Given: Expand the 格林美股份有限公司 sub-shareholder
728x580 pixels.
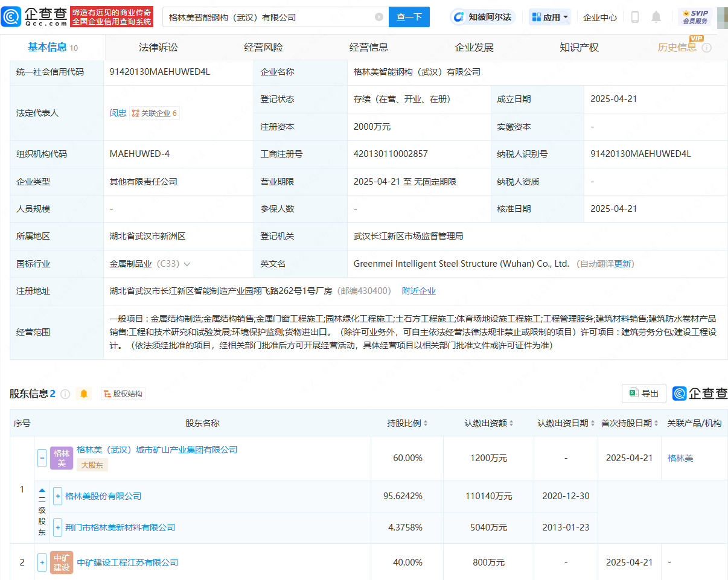Looking at the screenshot, I should pos(57,496).
